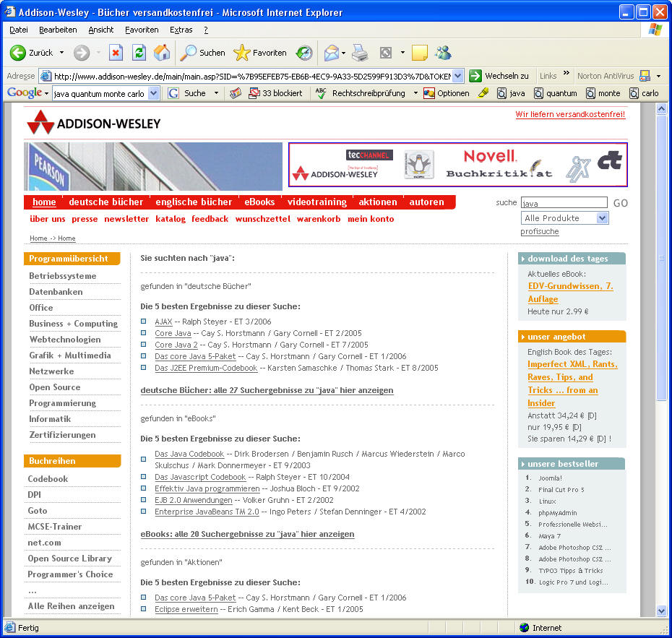672x638 pixels.
Task: Click the popup blocker '33 blockiert' button
Action: (275, 93)
